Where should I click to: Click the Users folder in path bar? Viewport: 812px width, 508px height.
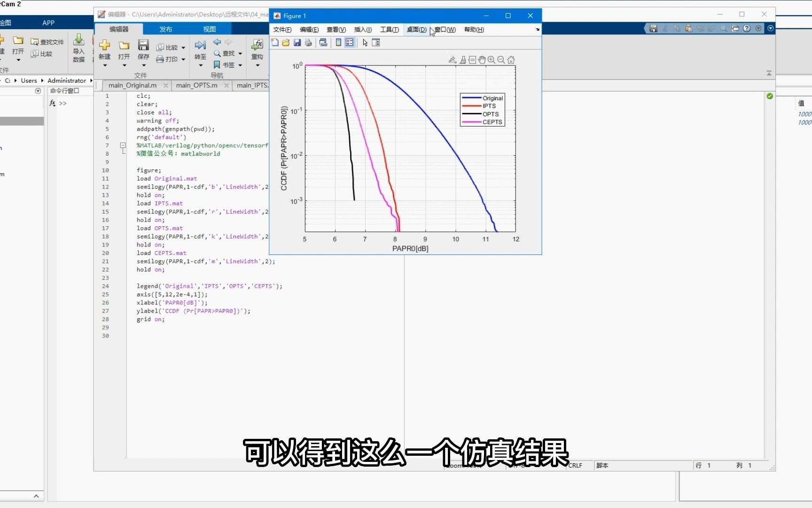click(x=29, y=80)
